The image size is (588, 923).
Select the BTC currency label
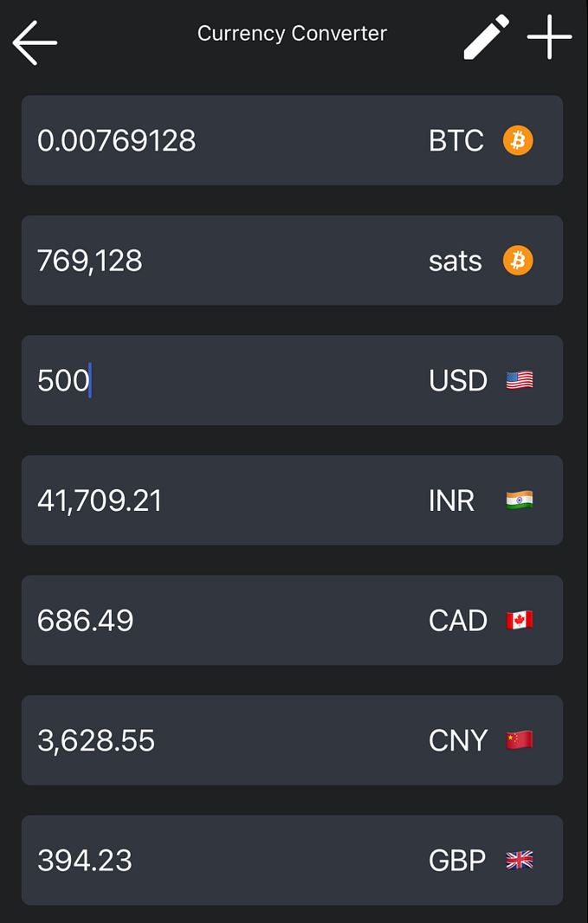pyautogui.click(x=456, y=140)
